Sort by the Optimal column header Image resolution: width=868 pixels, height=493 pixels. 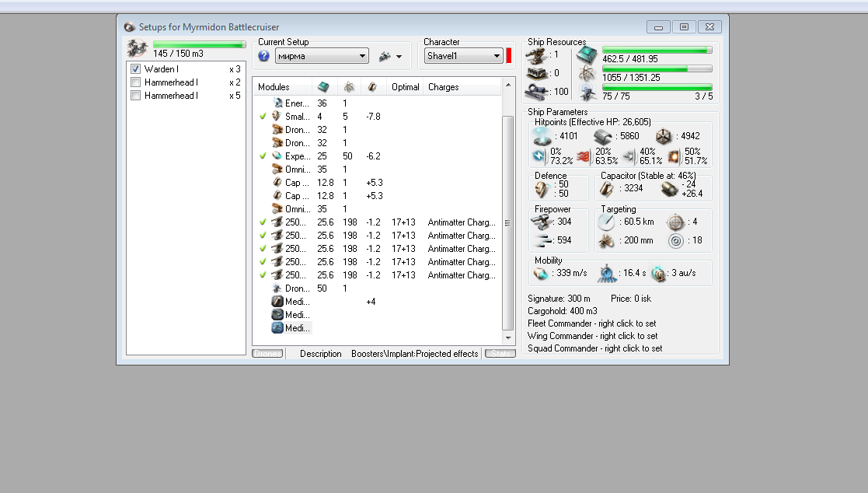coord(405,87)
